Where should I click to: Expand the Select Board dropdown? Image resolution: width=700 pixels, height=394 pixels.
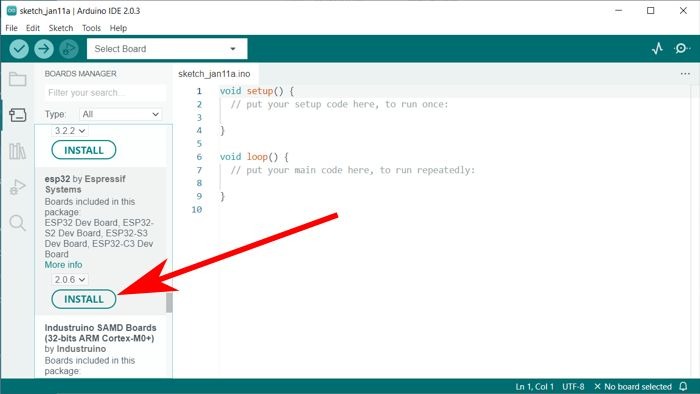tap(167, 49)
